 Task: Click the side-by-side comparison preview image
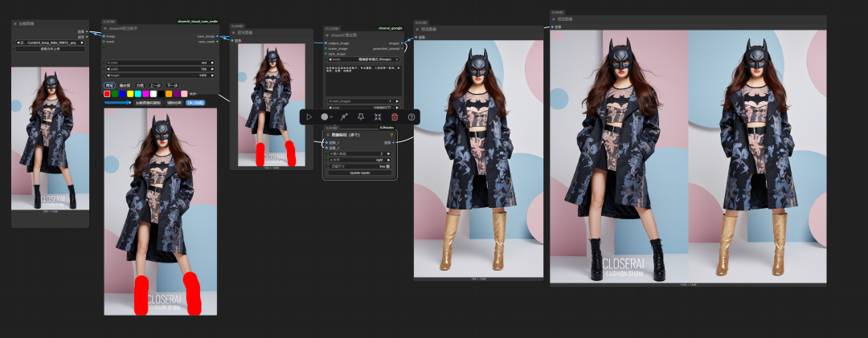click(x=688, y=157)
